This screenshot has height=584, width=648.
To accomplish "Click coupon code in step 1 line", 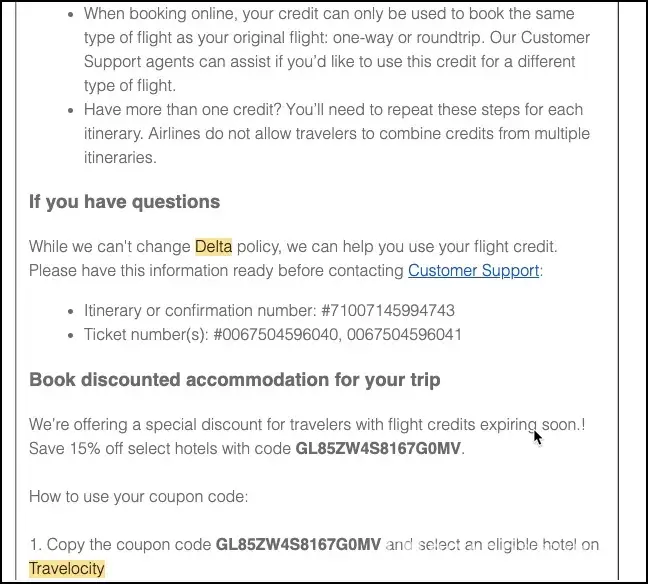I will pos(299,545).
